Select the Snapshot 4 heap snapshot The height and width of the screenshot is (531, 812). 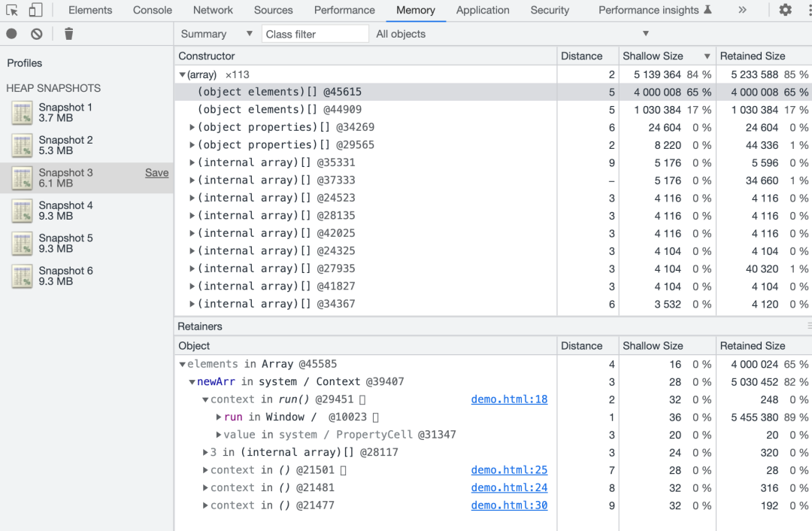65,211
